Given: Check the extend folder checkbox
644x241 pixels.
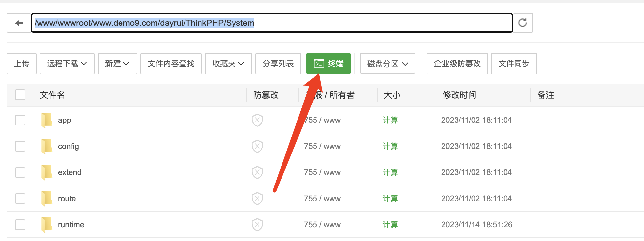Looking at the screenshot, I should pos(20,172).
